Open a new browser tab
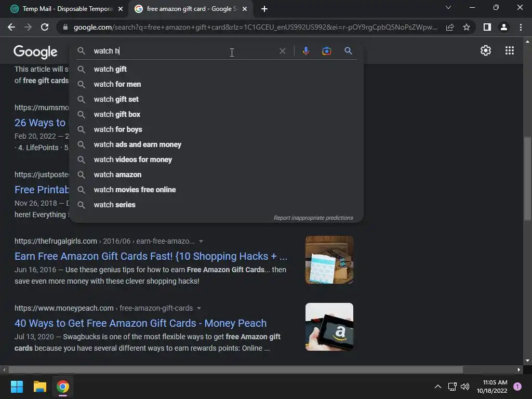 pyautogui.click(x=264, y=9)
